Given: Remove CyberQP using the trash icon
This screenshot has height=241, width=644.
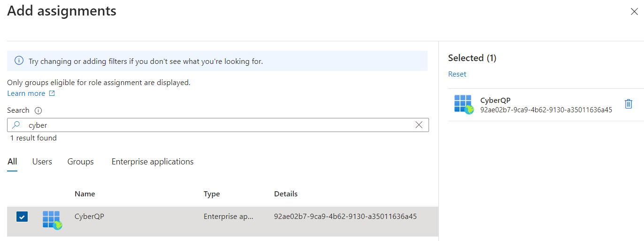Looking at the screenshot, I should tap(629, 104).
